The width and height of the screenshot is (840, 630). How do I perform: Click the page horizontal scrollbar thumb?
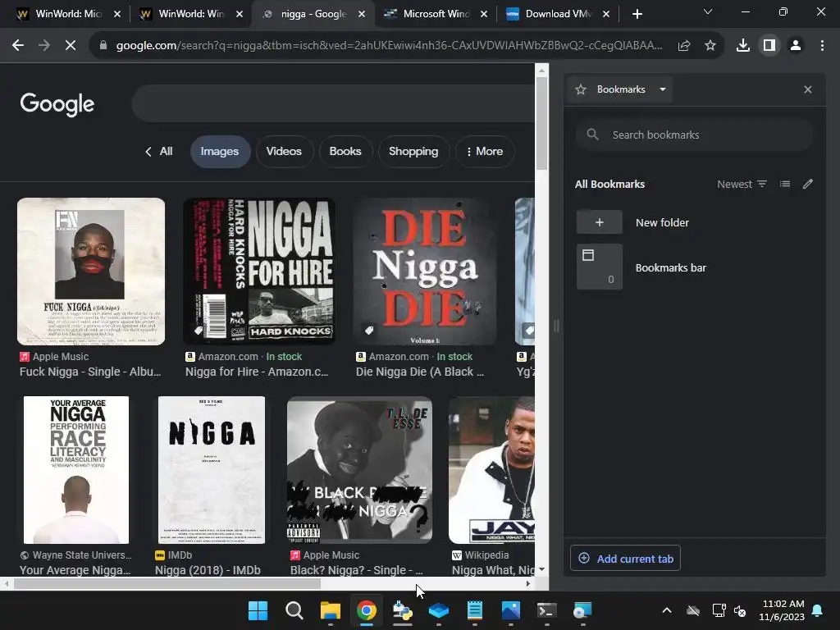[x=167, y=583]
